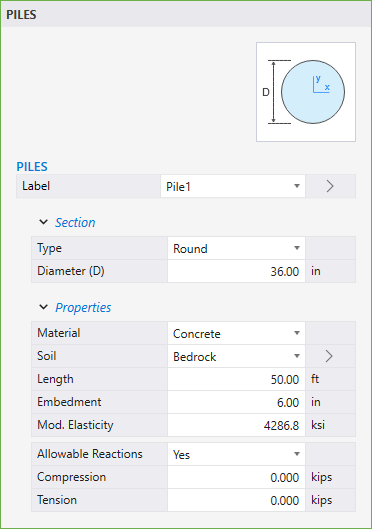The image size is (372, 529).
Task: Click the in unit next to Diameter
Action: point(316,271)
